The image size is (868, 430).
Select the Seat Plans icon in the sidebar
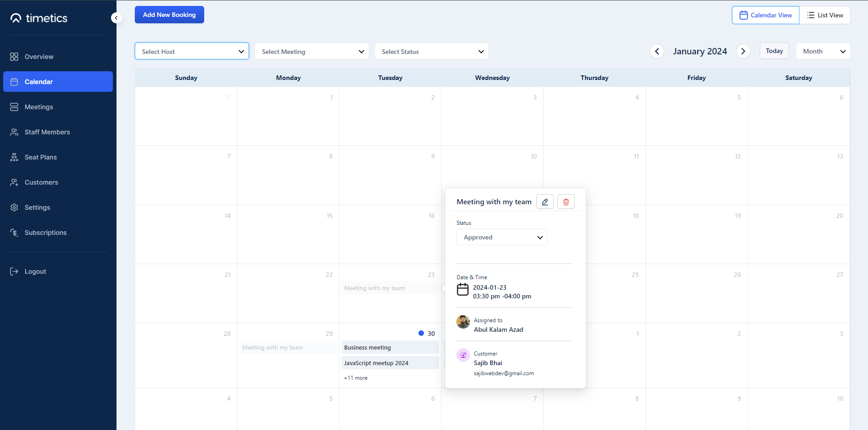[14, 157]
